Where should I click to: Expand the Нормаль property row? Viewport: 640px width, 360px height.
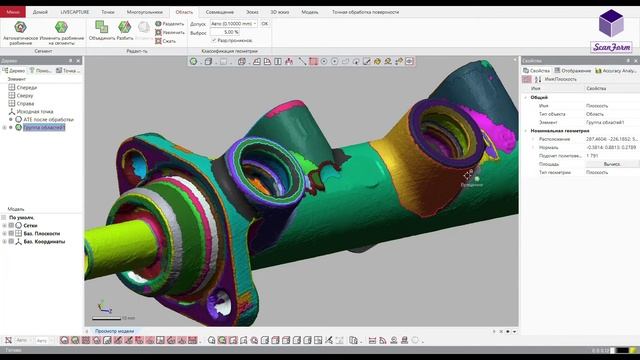[x=533, y=147]
